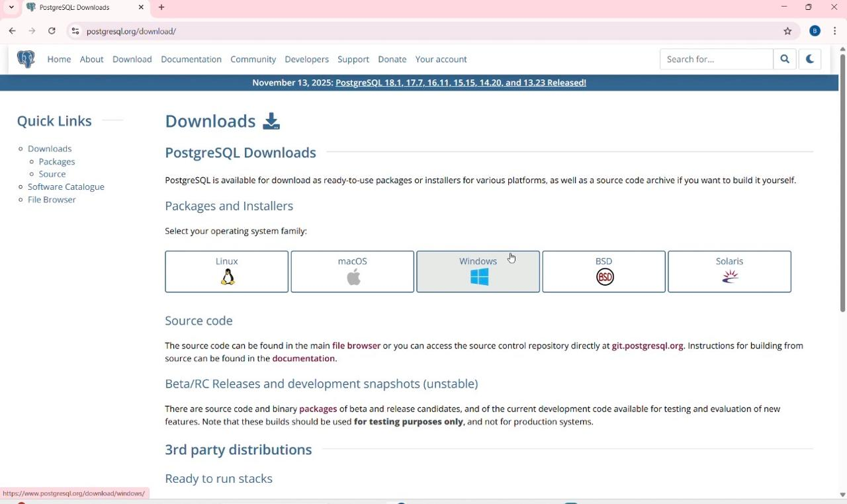Open Chrome's three-dot menu
847x504 pixels.
(x=834, y=31)
